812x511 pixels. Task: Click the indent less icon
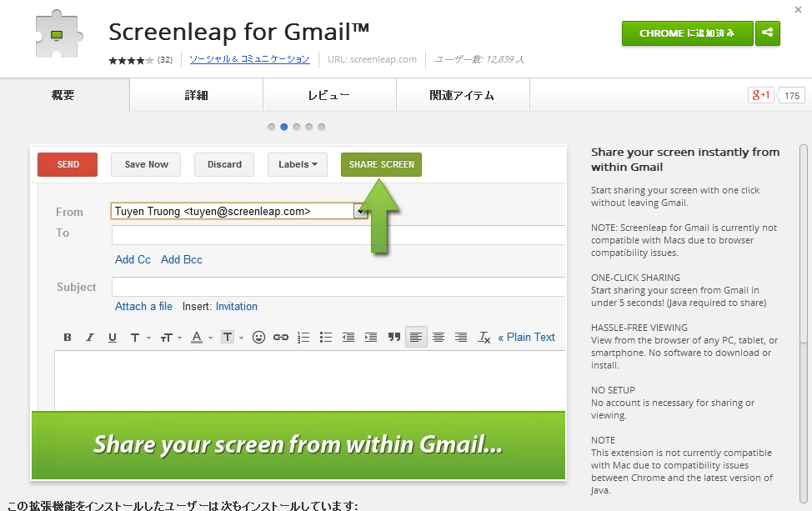click(348, 338)
